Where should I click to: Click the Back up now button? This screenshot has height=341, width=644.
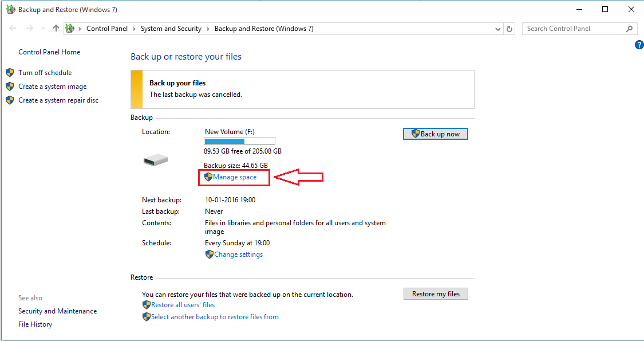(x=436, y=134)
